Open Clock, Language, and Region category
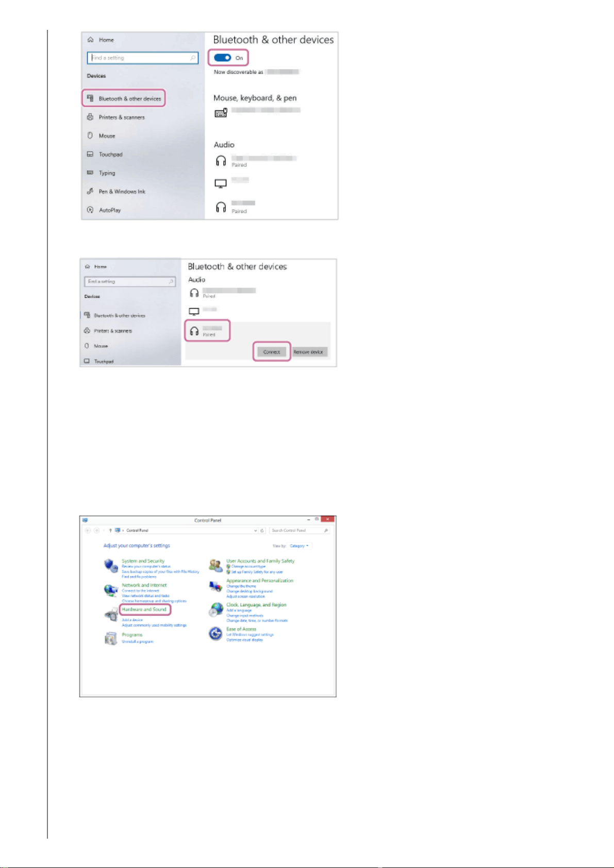This screenshot has height=868, width=614. pyautogui.click(x=256, y=605)
